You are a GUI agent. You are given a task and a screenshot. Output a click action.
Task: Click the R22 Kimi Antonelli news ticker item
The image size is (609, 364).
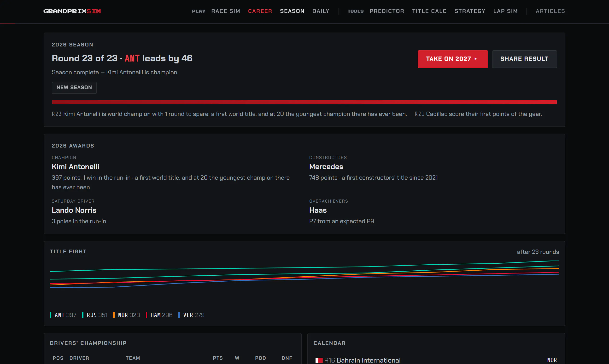[229, 114]
